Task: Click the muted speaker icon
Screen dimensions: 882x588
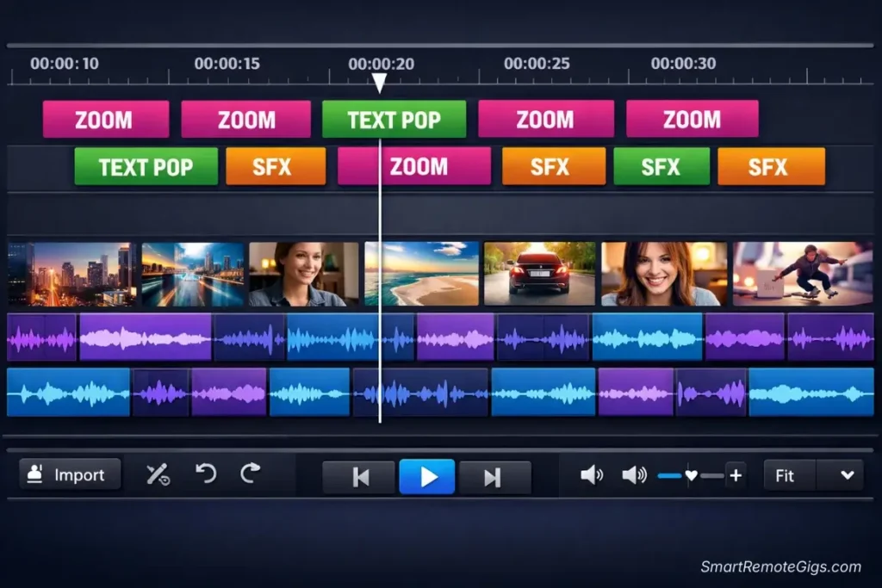Action: point(593,474)
